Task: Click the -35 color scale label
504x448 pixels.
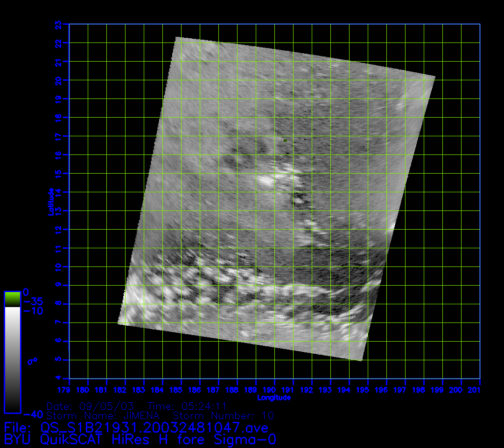Action: (x=32, y=301)
